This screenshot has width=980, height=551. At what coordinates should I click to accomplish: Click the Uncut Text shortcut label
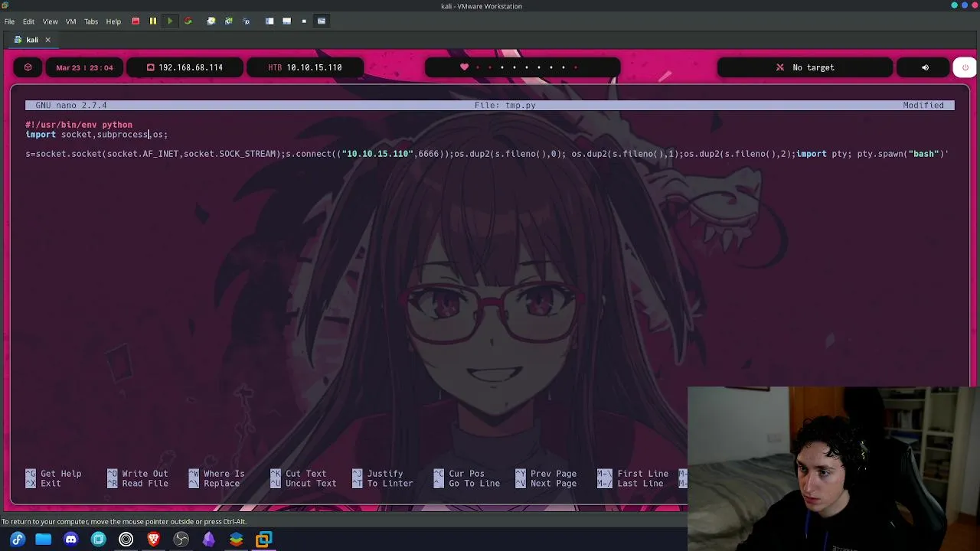pos(311,484)
